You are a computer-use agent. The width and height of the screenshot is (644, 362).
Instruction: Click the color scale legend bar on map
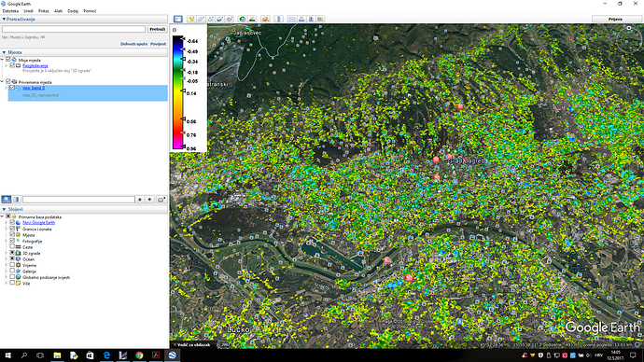click(x=178, y=92)
